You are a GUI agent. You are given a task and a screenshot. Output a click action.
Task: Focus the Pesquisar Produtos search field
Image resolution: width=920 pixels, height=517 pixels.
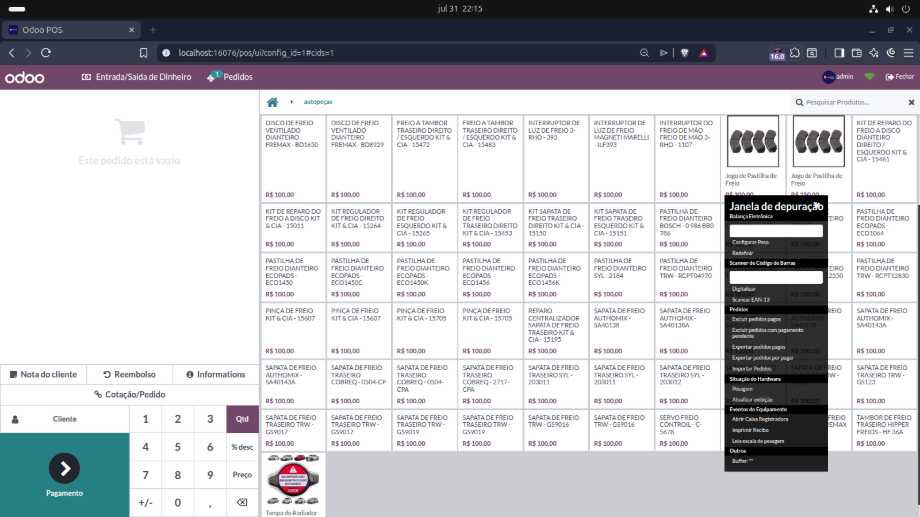click(x=848, y=102)
